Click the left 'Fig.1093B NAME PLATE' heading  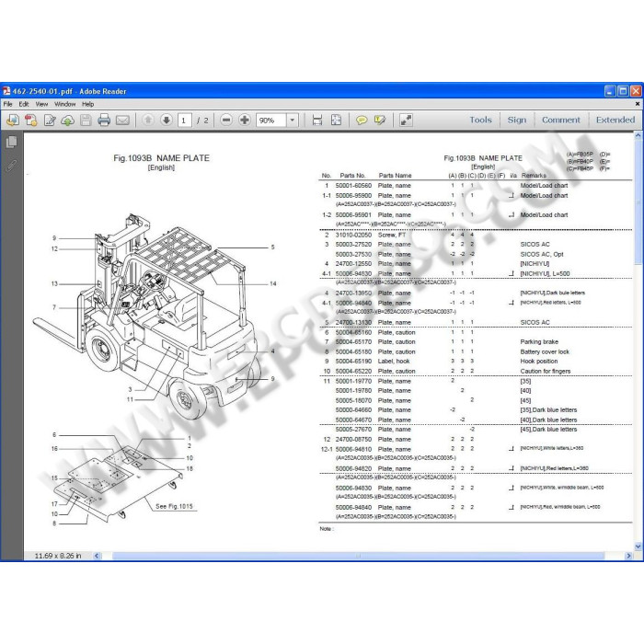161,158
